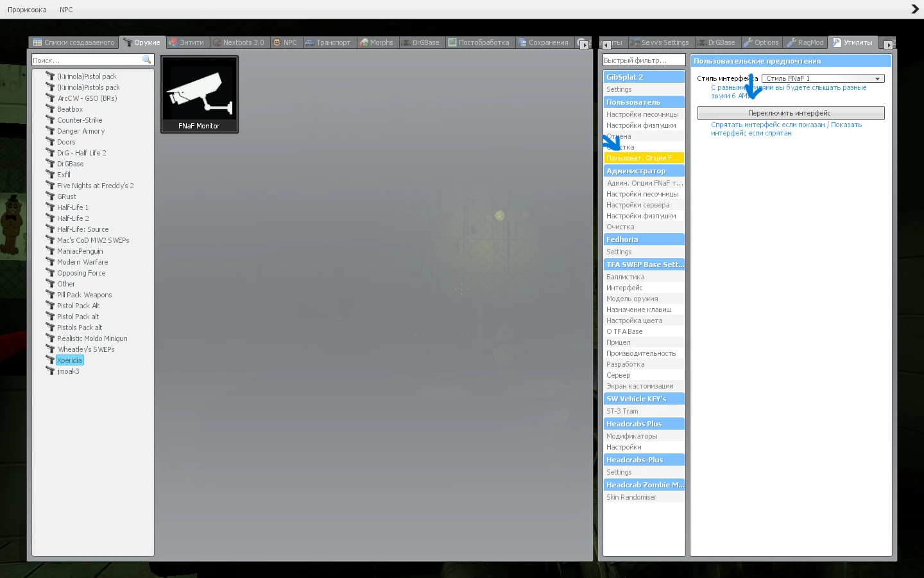Focus the Быстрый фильтр quick filter field
This screenshot has width=924, height=578.
coord(644,60)
